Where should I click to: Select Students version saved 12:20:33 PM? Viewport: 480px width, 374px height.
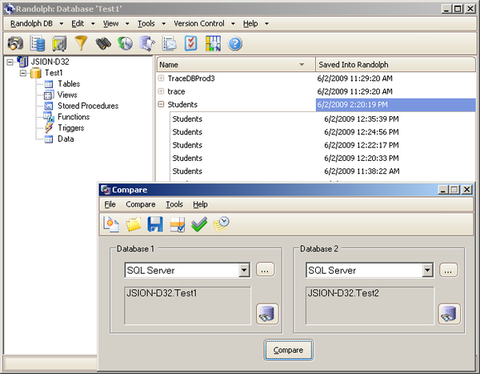click(323, 158)
